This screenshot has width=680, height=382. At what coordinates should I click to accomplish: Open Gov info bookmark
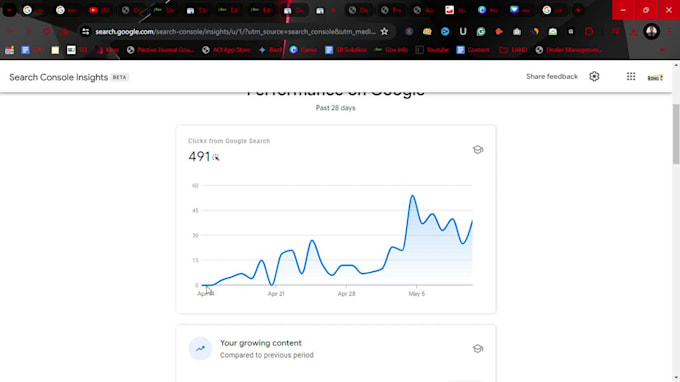pos(391,50)
